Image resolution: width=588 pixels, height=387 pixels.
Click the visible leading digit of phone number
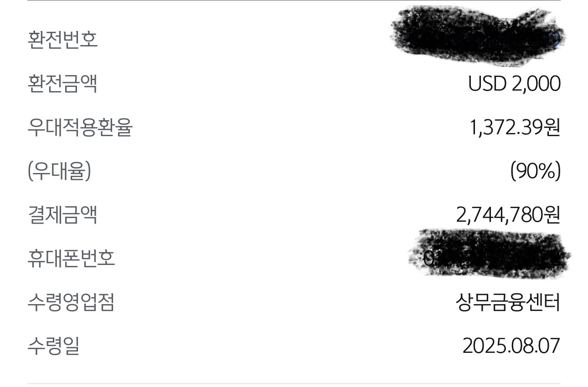(x=429, y=259)
